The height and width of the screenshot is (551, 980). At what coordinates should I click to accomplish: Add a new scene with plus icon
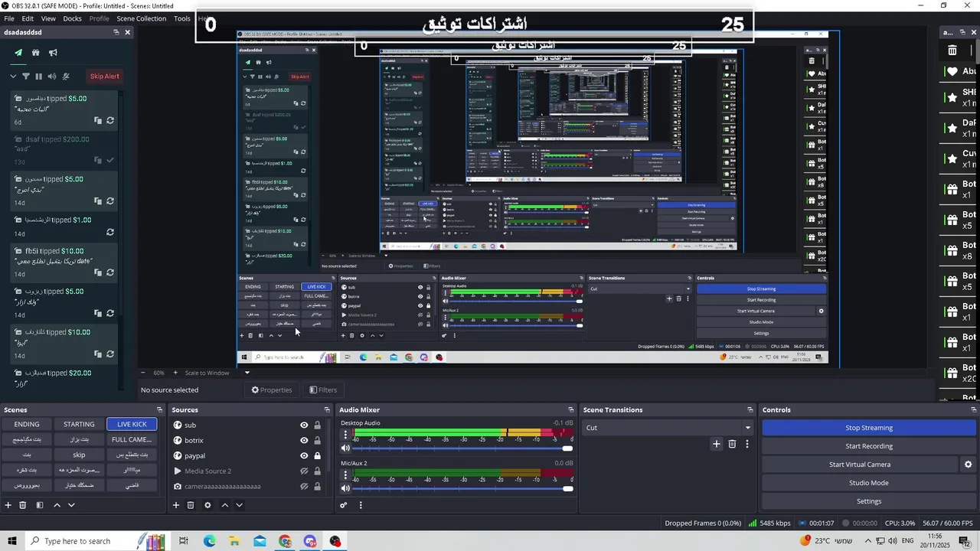(x=8, y=505)
